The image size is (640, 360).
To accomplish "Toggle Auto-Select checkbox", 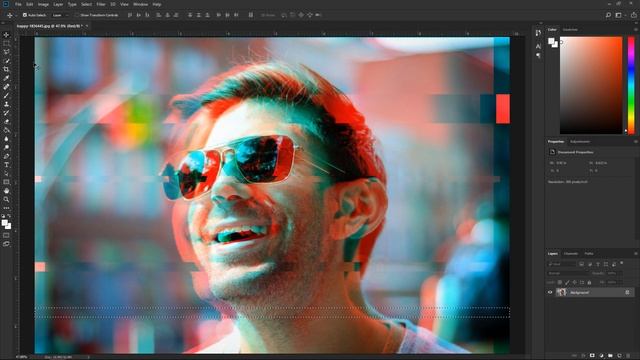I will coord(25,15).
